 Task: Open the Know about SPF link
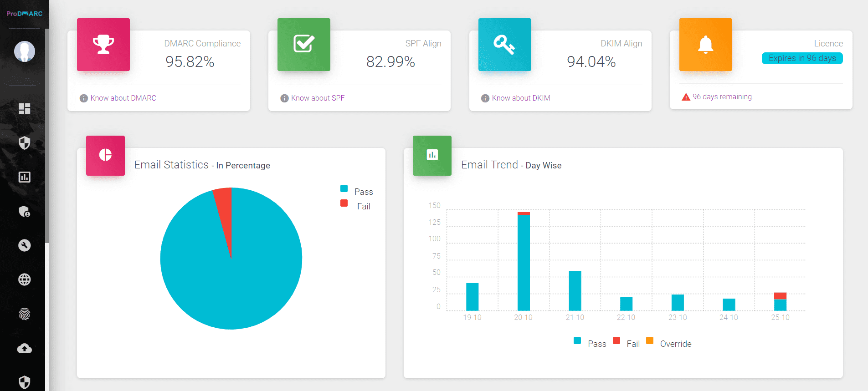click(318, 98)
